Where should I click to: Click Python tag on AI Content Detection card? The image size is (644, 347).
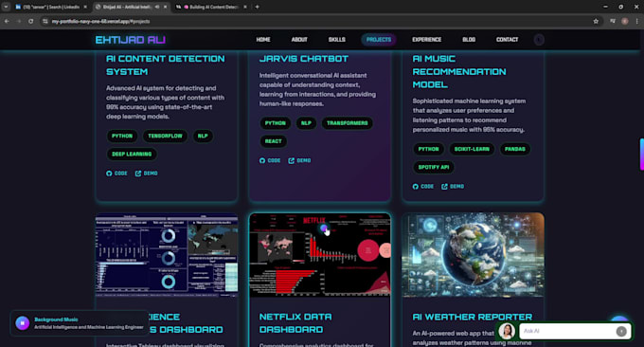(122, 137)
